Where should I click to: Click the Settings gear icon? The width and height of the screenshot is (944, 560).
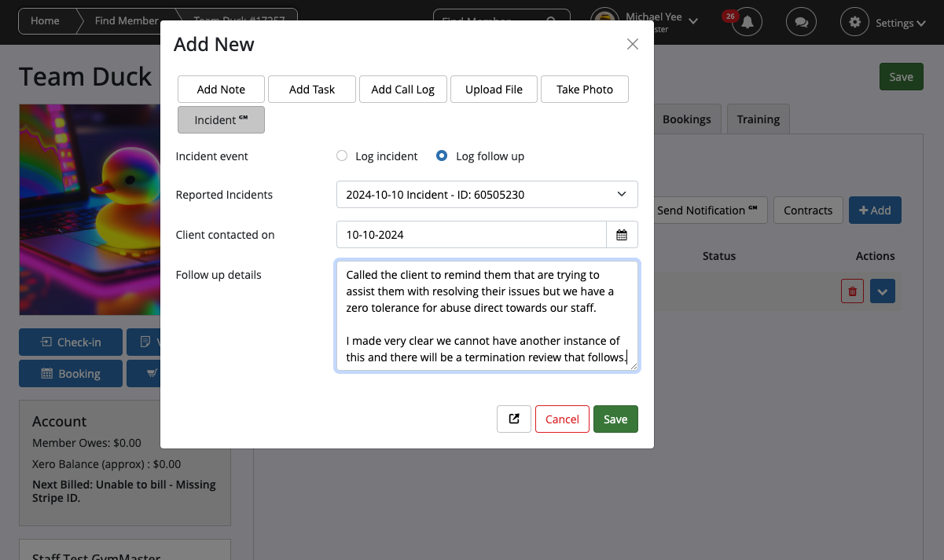pyautogui.click(x=855, y=22)
